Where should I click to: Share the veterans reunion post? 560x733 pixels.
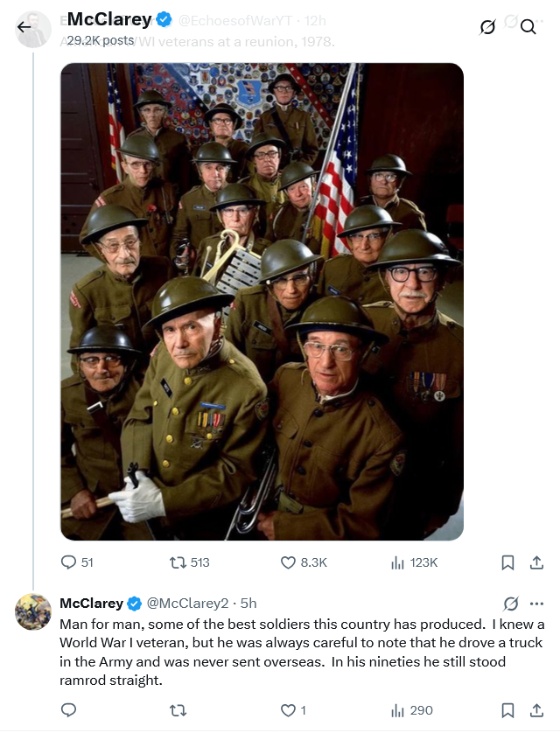536,562
